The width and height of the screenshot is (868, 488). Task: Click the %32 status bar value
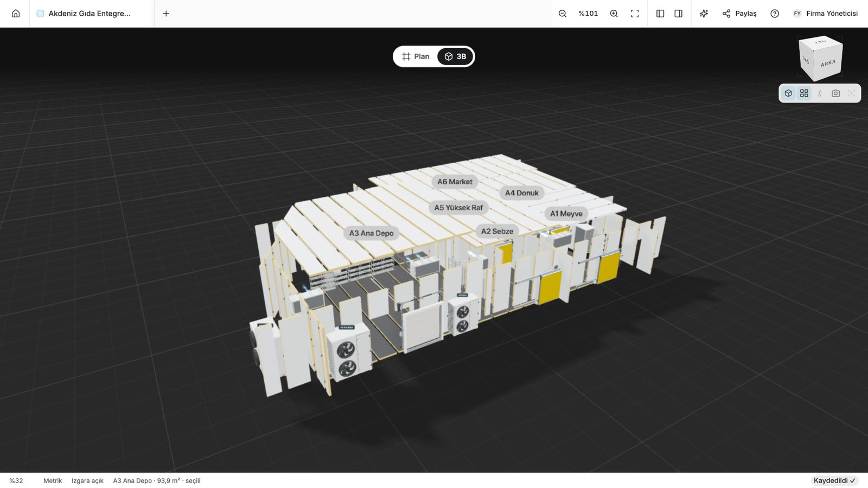(x=16, y=481)
